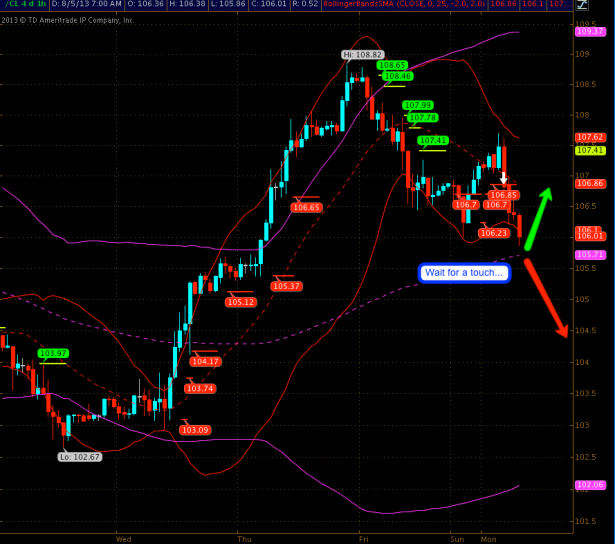The image size is (615, 544).
Task: Click the red 106.86 price-axis label
Action: click(590, 184)
